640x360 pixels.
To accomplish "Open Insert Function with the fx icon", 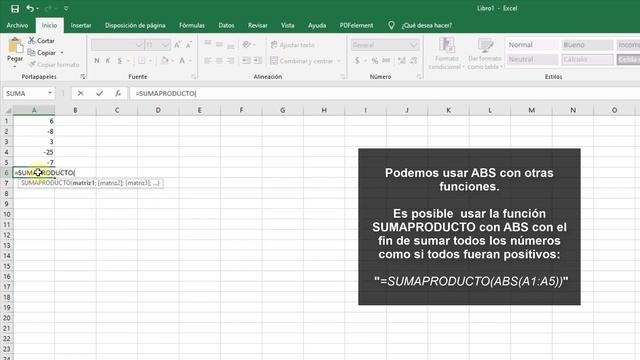I will [x=118, y=93].
